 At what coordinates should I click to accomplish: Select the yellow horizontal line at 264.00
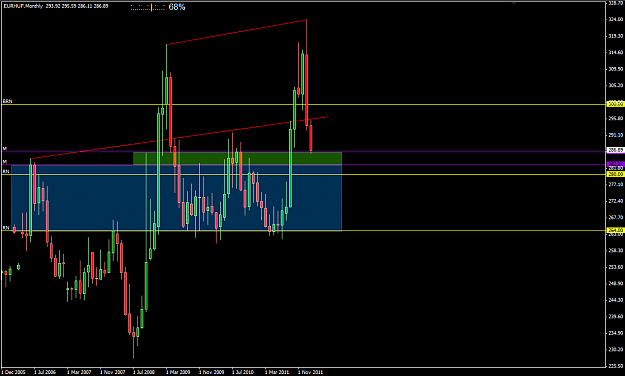(304, 230)
